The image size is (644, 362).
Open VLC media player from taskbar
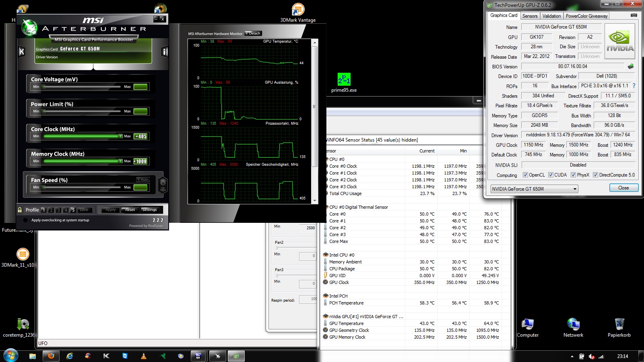click(144, 356)
